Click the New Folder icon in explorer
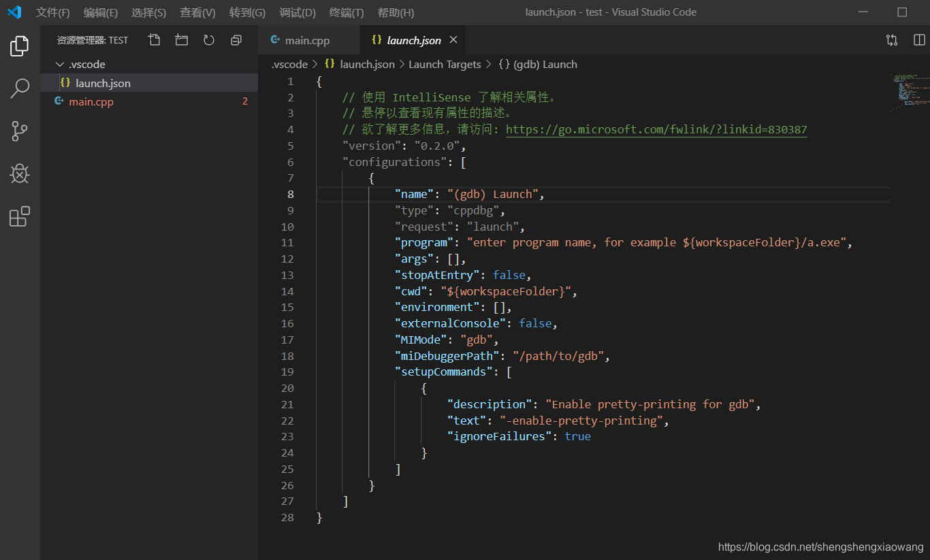The image size is (930, 560). click(182, 40)
